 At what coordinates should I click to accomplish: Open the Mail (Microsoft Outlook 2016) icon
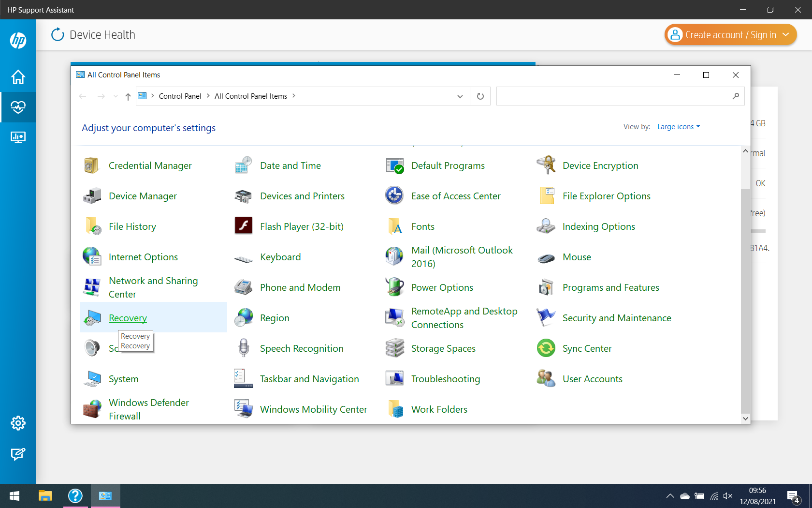[394, 256]
